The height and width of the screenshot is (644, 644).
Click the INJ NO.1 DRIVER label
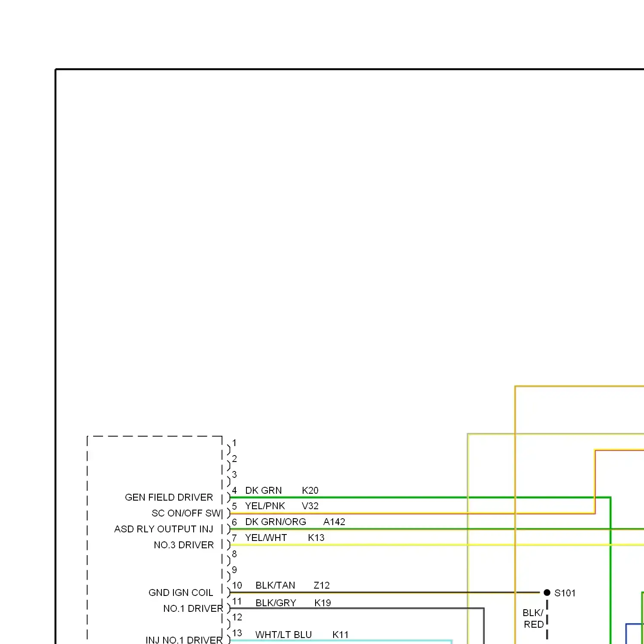[184, 640]
